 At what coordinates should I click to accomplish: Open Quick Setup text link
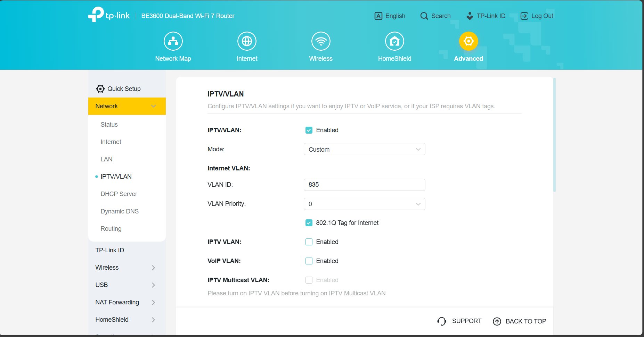click(124, 89)
